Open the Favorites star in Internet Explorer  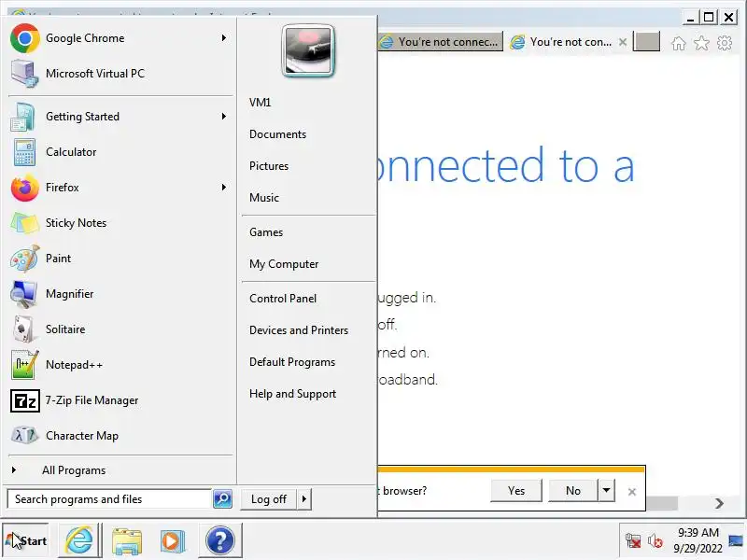tap(701, 43)
